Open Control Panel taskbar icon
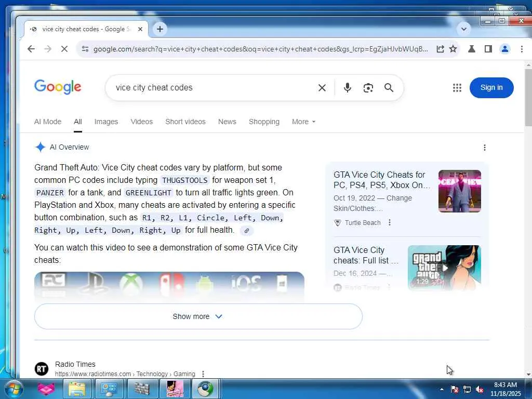532x399 pixels. click(x=109, y=389)
